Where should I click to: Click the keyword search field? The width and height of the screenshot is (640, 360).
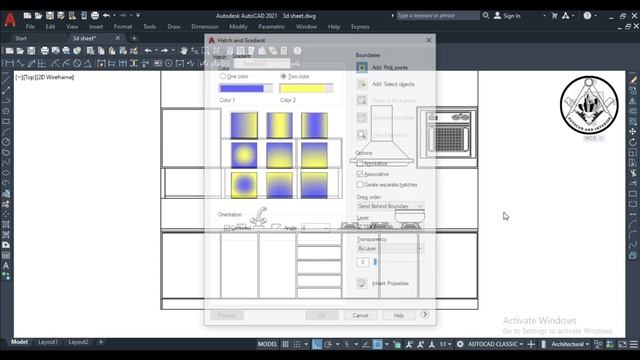438,16
